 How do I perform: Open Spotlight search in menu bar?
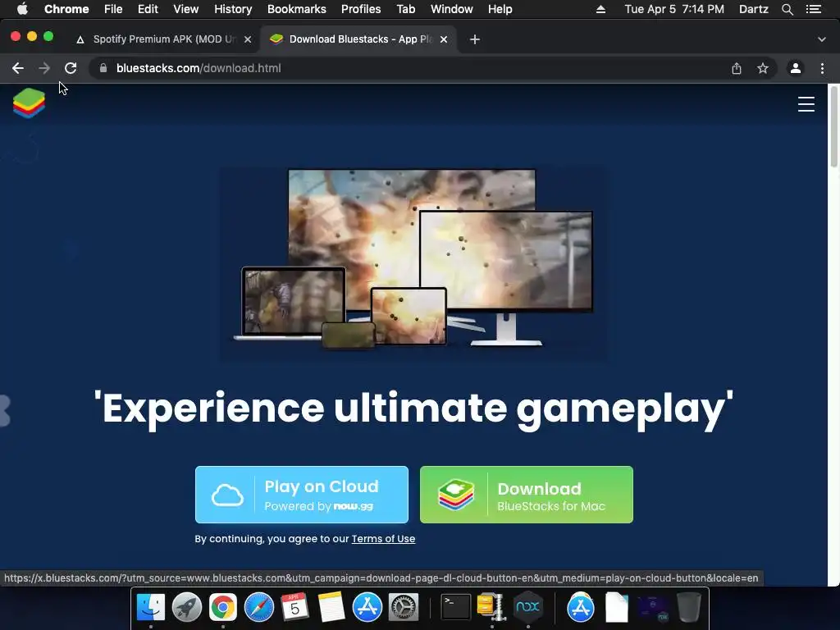[787, 9]
